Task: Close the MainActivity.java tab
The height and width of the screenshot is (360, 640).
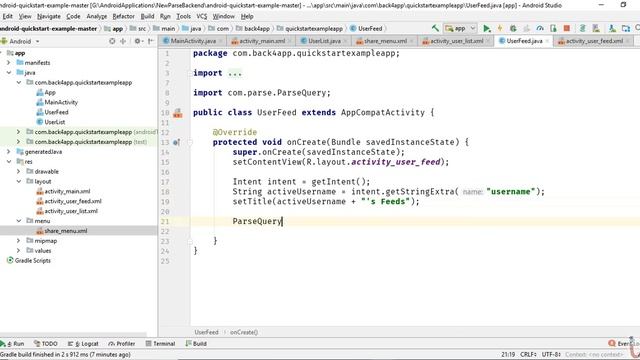Action: coord(220,41)
